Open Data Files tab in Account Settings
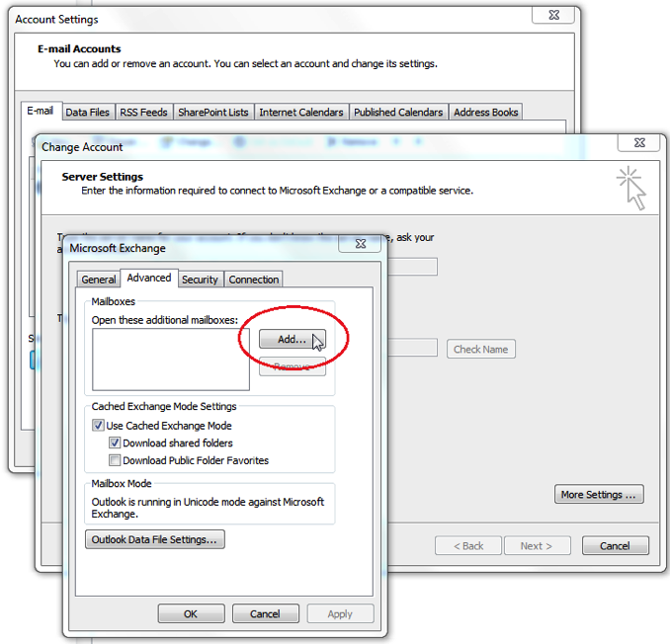The height and width of the screenshot is (644, 670). (88, 112)
